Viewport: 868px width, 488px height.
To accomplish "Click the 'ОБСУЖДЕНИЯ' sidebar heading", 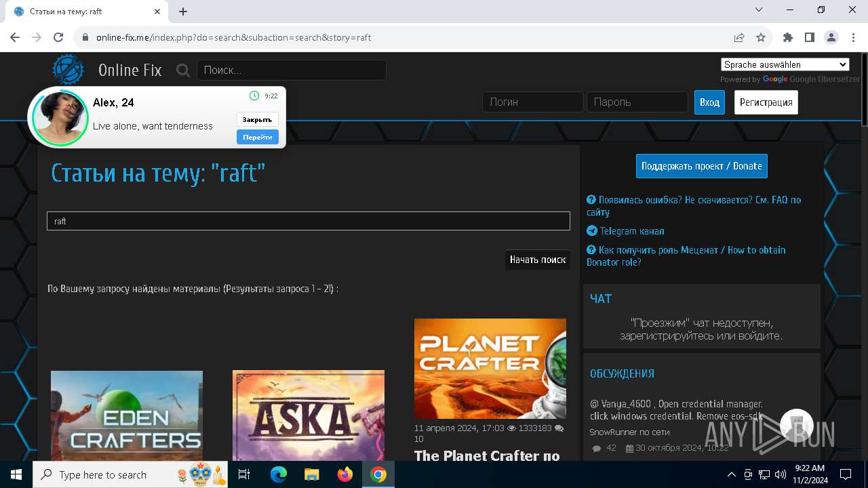I will (x=622, y=373).
